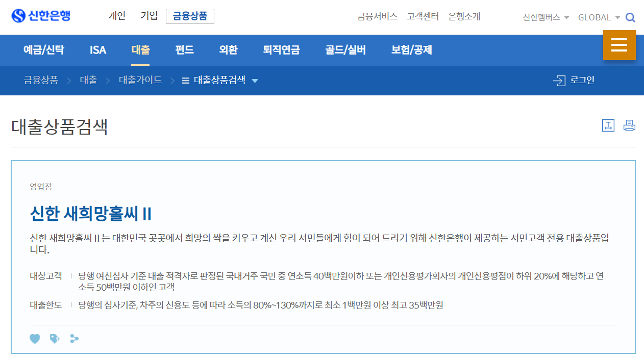
Task: Share the loan product via share icon
Action: pyautogui.click(x=74, y=338)
